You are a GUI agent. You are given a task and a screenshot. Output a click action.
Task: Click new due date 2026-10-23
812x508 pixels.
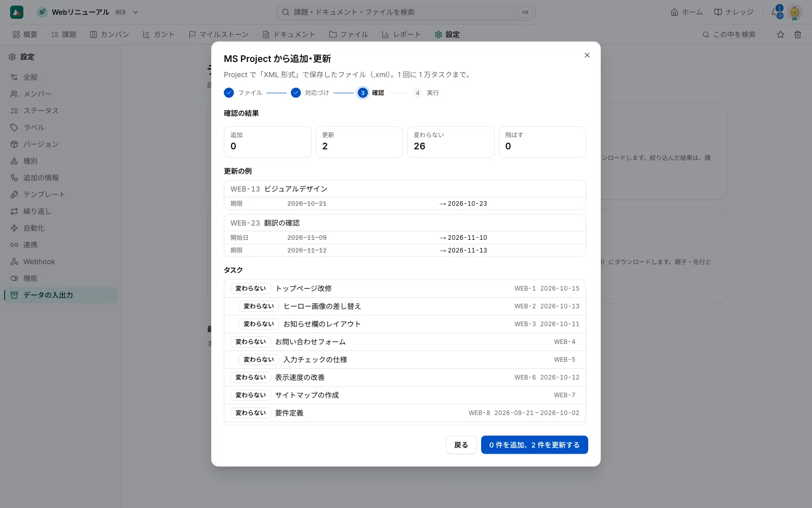tap(467, 204)
